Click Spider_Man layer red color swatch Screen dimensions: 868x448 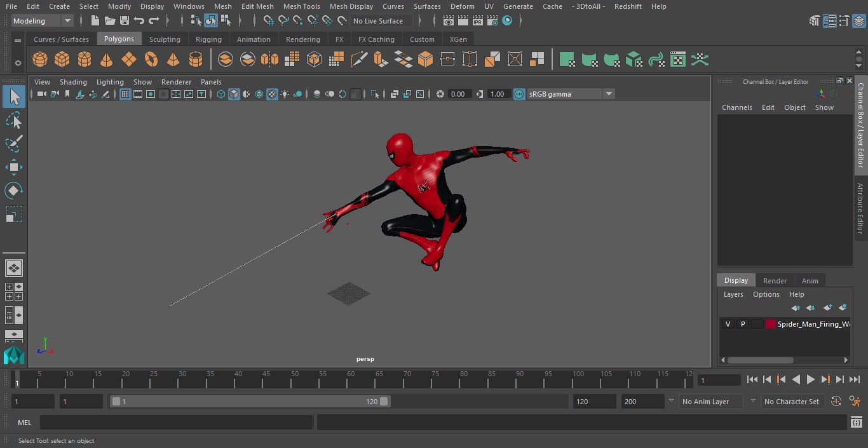click(x=771, y=324)
